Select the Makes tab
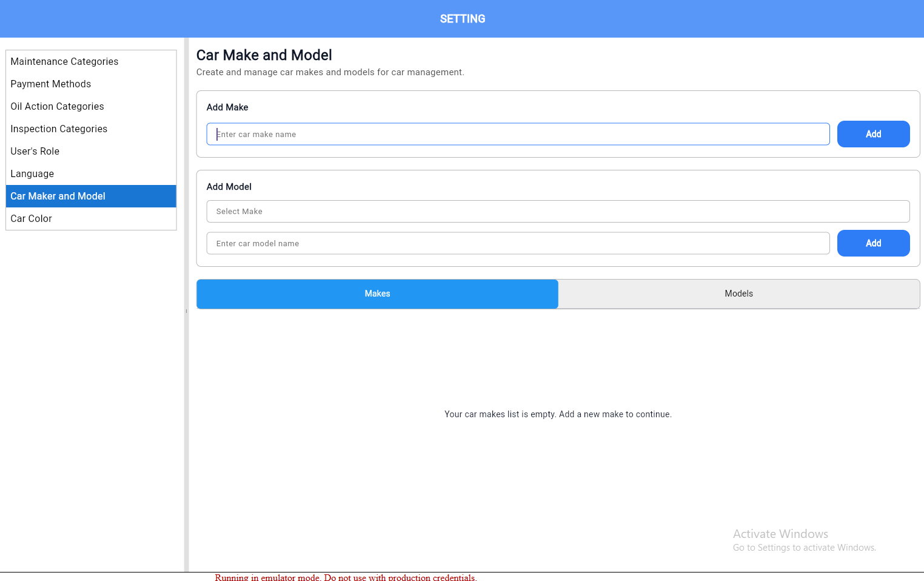Viewport: 924px width, 581px height. [377, 294]
